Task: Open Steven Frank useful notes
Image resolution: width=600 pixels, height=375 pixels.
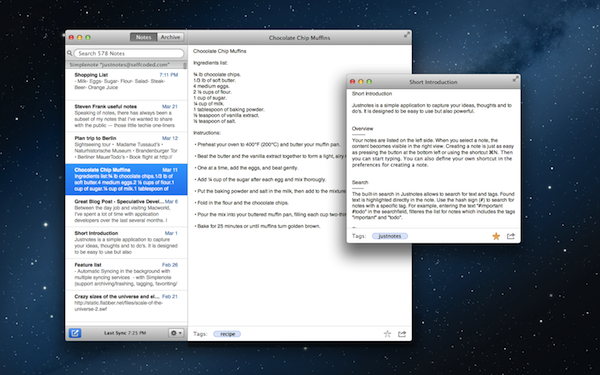Action: tap(126, 116)
